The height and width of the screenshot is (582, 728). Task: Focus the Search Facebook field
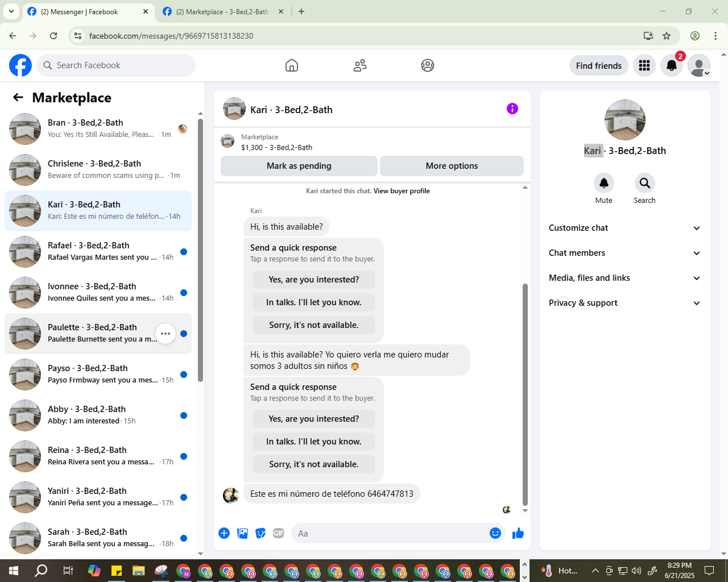pyautogui.click(x=116, y=65)
